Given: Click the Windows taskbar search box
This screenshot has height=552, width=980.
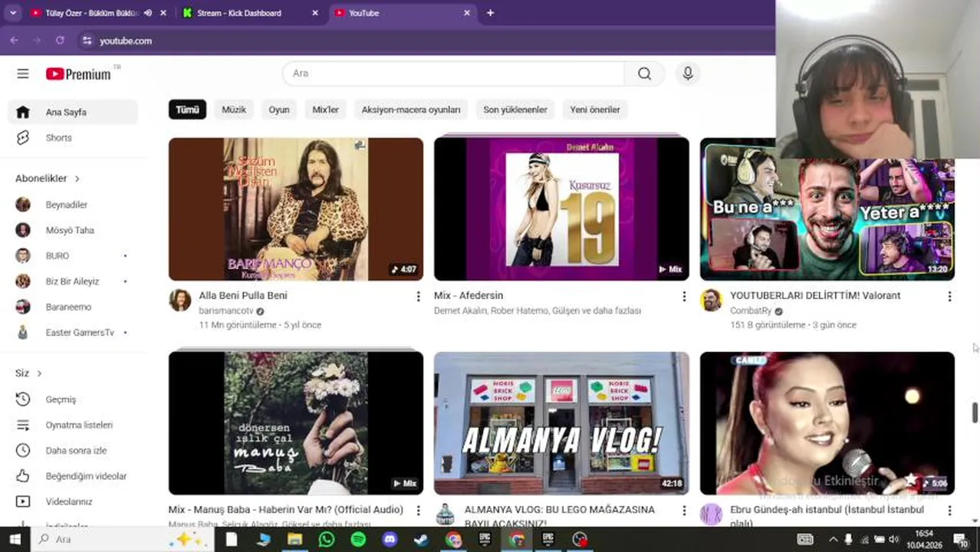Looking at the screenshot, I should click(123, 540).
